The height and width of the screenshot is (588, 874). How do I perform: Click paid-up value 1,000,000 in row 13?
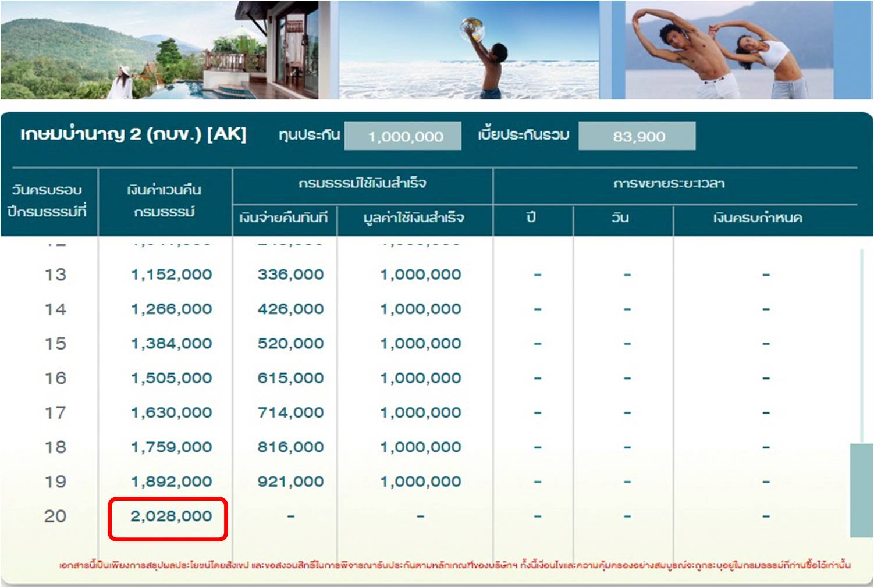click(x=421, y=275)
